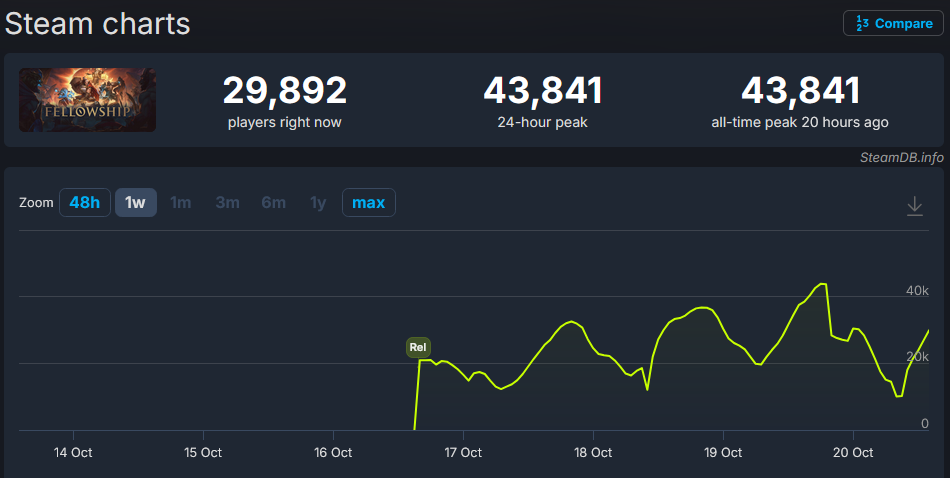This screenshot has height=478, width=950.
Task: Click the 20 Oct axis label
Action: pyautogui.click(x=853, y=453)
